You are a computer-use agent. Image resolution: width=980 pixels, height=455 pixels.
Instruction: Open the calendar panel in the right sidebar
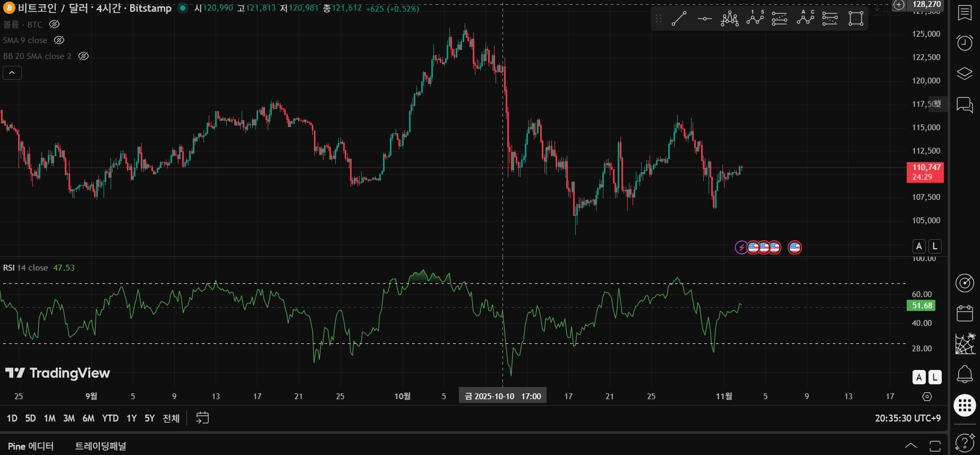(x=965, y=313)
